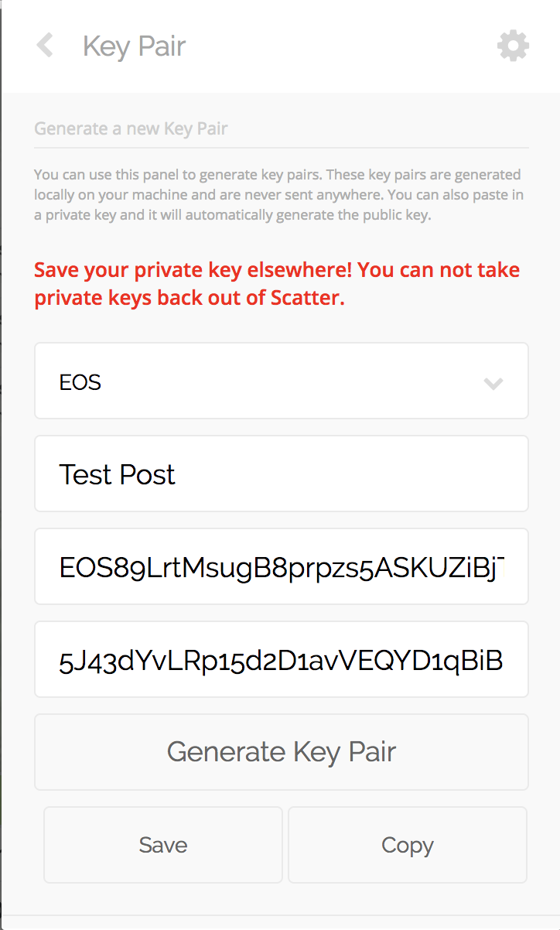
Task: Click the "Generate a new Key Pair" heading
Action: 131,128
